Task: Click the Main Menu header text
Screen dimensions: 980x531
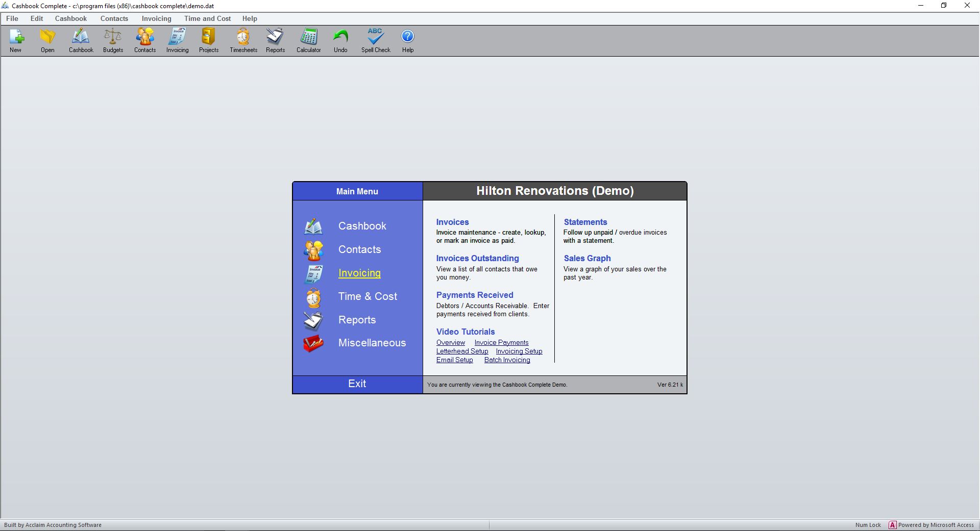Action: click(x=357, y=191)
